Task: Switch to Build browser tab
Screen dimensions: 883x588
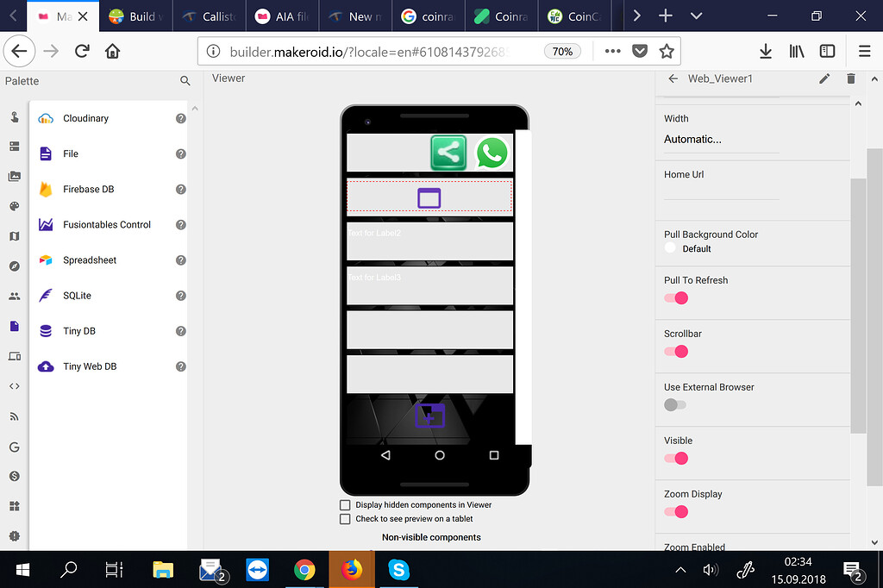Action: [x=135, y=16]
